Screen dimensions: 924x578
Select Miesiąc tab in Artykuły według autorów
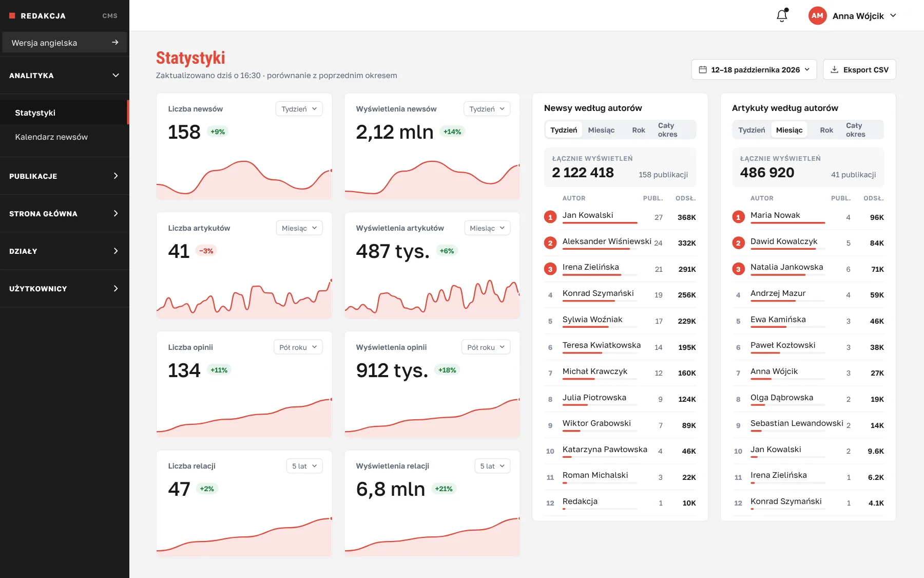789,130
